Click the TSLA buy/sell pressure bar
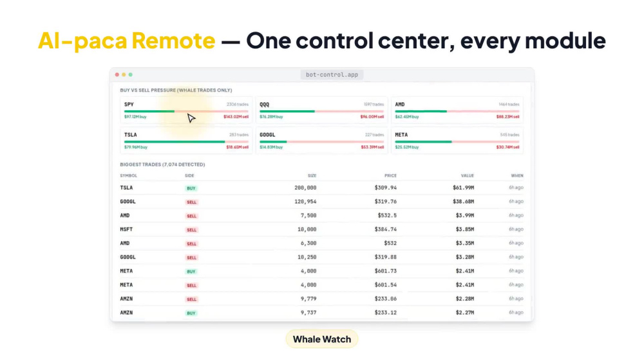644x363 pixels. [186, 142]
